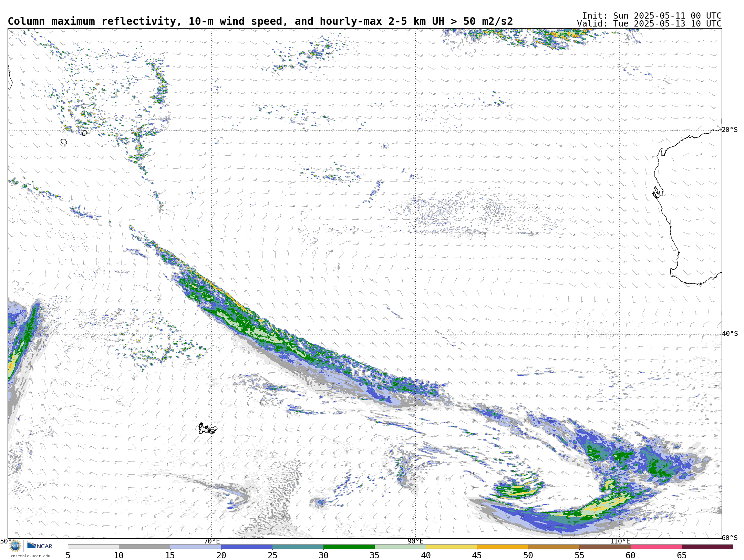The height and width of the screenshot is (560, 744).
Task: Click the colorbar tick label '5'
Action: click(x=68, y=555)
